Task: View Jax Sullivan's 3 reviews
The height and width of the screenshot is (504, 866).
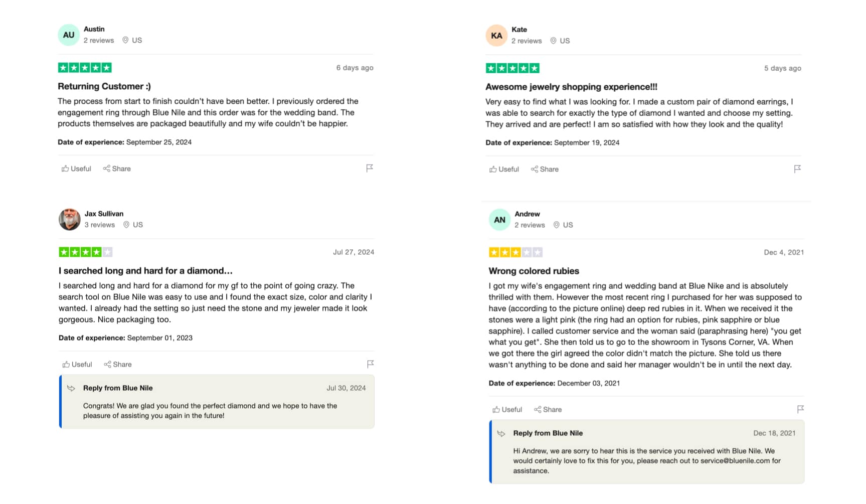Action: point(100,225)
